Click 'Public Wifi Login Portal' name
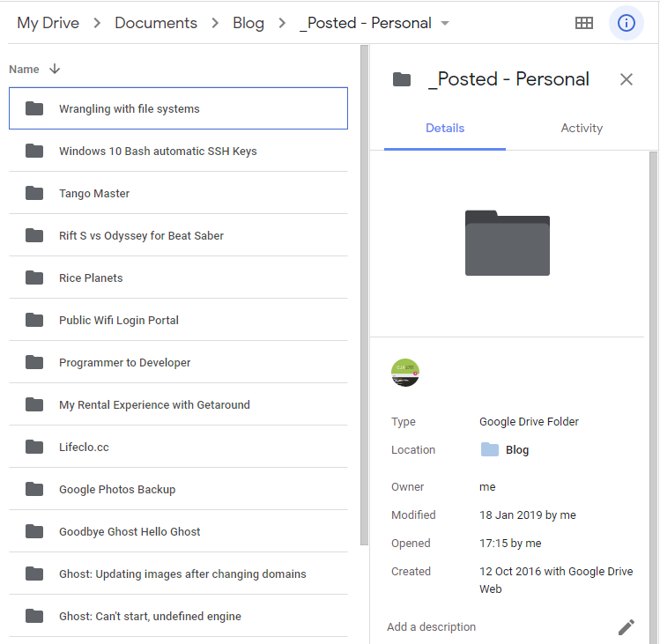Screen dimensions: 660x644 click(x=119, y=321)
